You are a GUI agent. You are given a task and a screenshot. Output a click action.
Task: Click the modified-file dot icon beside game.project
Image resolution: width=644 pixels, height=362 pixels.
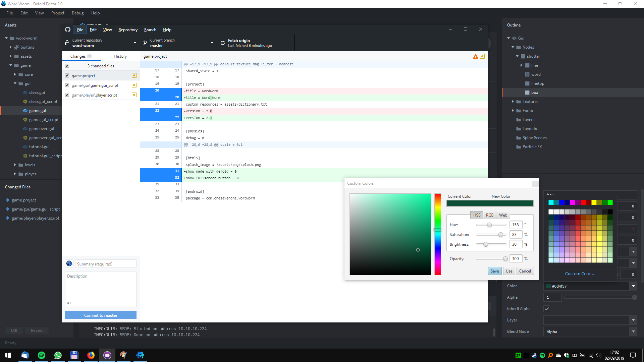(134, 75)
